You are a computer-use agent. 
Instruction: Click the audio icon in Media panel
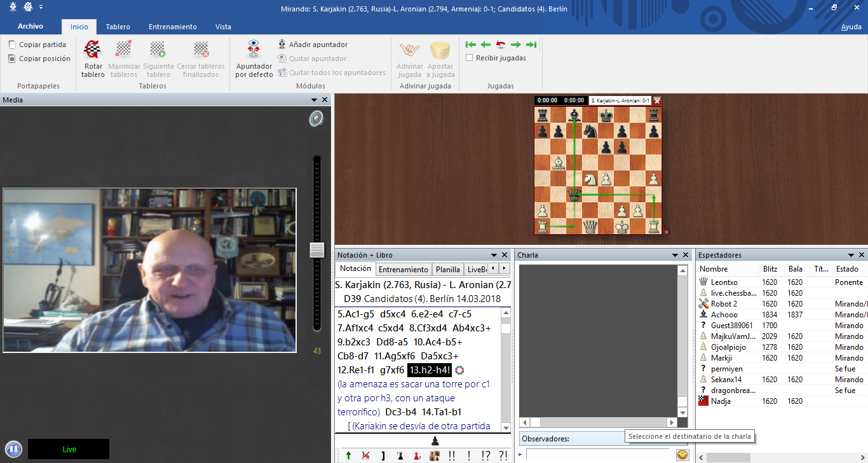click(316, 119)
